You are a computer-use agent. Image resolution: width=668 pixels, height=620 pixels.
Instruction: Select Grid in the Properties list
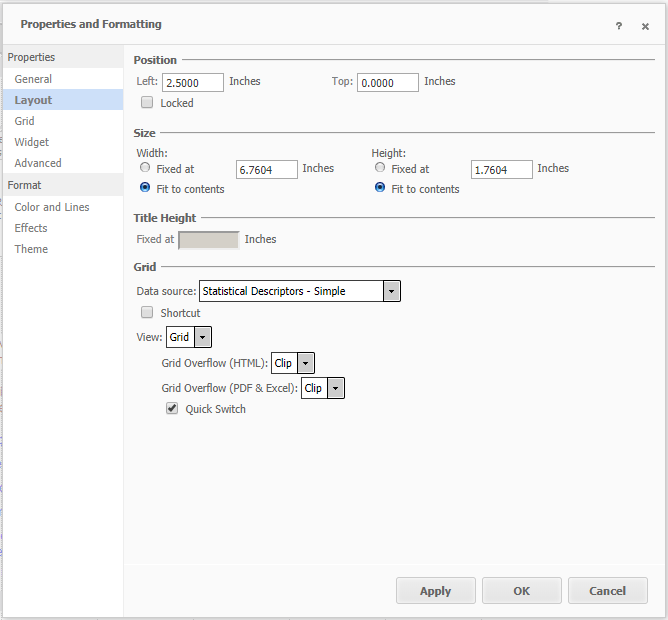[24, 121]
